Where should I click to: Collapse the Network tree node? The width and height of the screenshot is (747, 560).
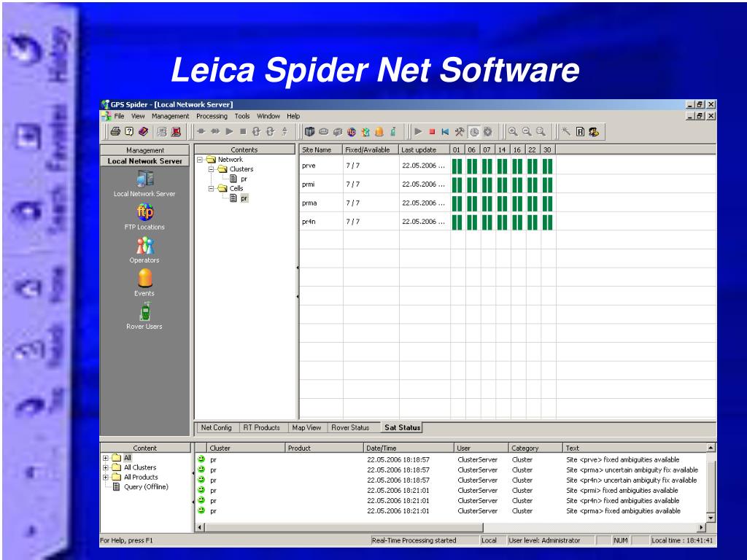[x=200, y=160]
